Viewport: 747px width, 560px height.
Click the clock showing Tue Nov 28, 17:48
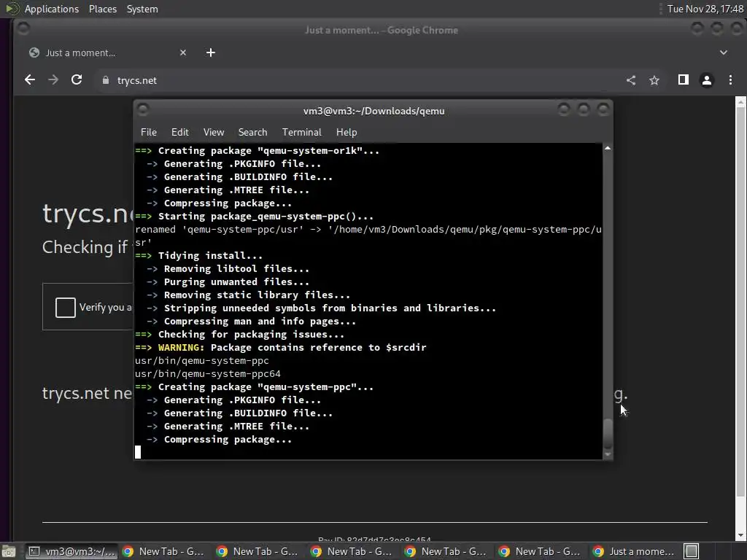tap(705, 9)
